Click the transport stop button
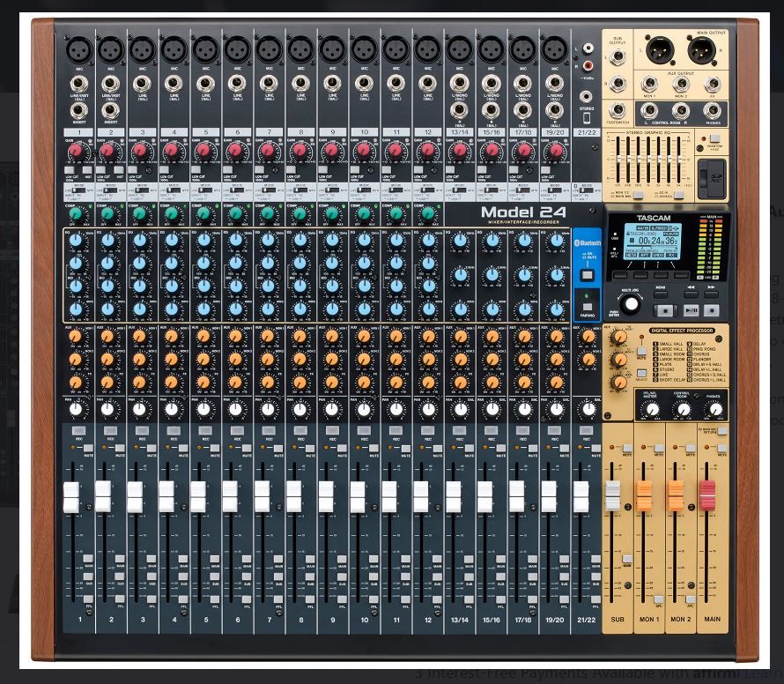 tap(664, 311)
